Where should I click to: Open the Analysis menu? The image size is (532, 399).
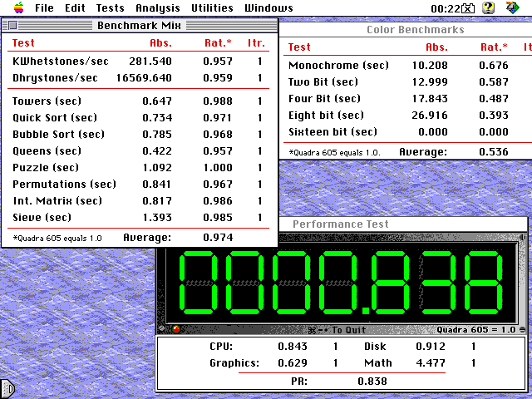pos(158,7)
